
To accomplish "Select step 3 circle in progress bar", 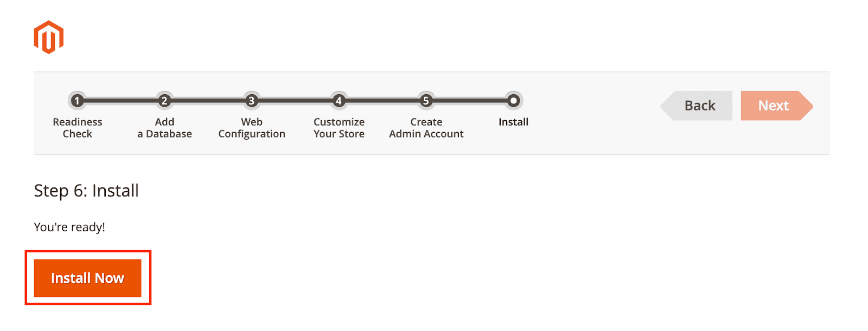I will pyautogui.click(x=251, y=101).
